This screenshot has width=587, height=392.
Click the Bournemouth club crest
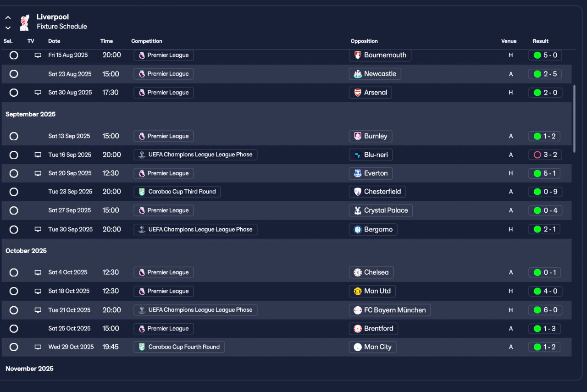pyautogui.click(x=358, y=55)
